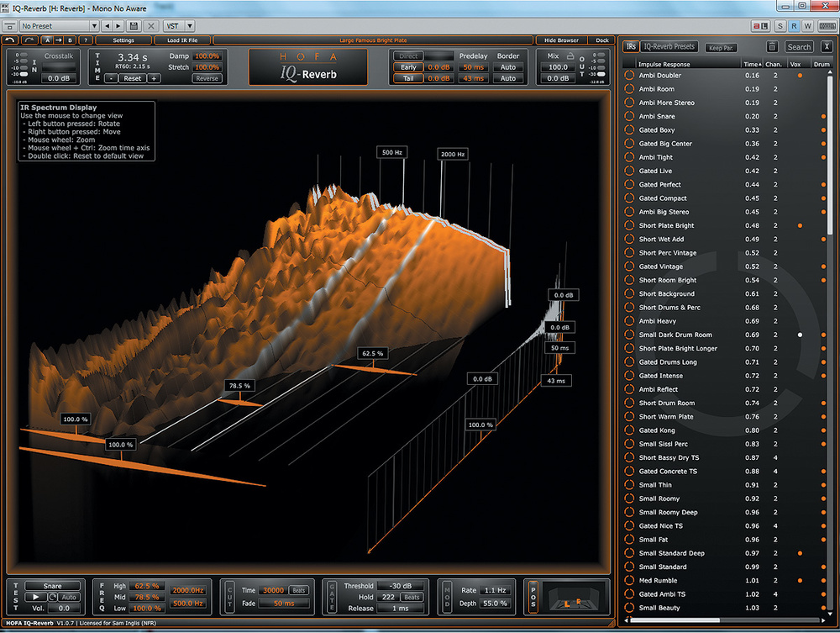
Task: Click the Direct level slider
Action: [439, 55]
